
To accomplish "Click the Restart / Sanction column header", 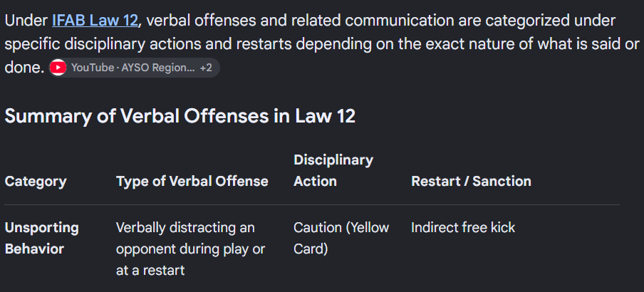I will 471,181.
